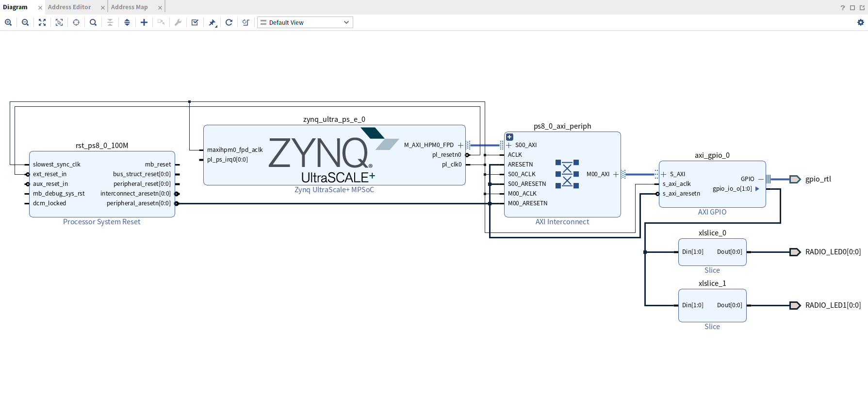
Task: Open the Search magnifier in diagram toolbar
Action: pos(93,22)
